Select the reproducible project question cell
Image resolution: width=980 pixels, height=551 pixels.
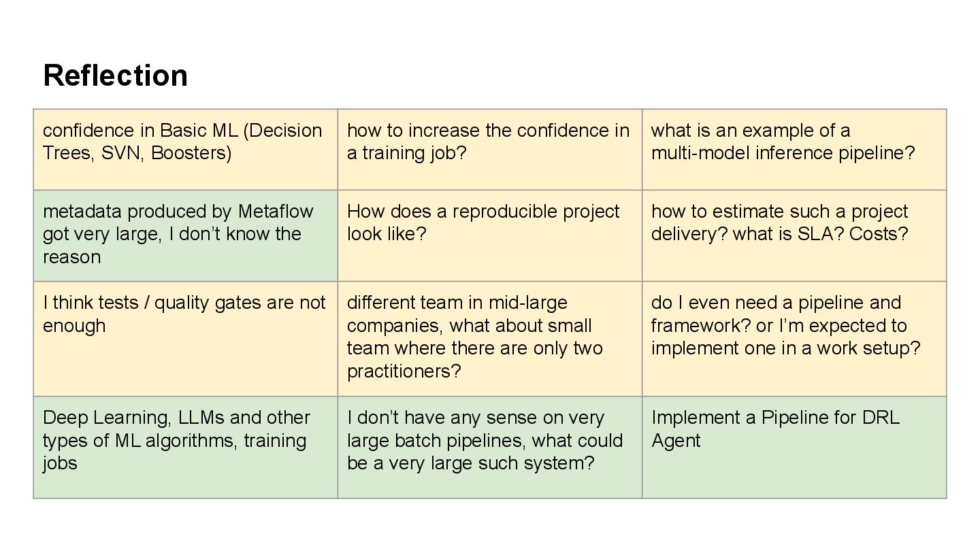[x=489, y=235]
